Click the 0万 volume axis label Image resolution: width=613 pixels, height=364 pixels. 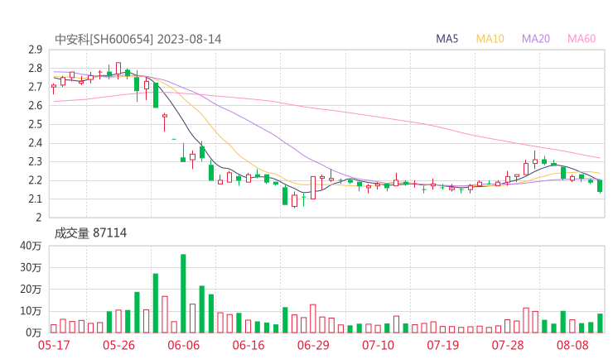(34, 333)
